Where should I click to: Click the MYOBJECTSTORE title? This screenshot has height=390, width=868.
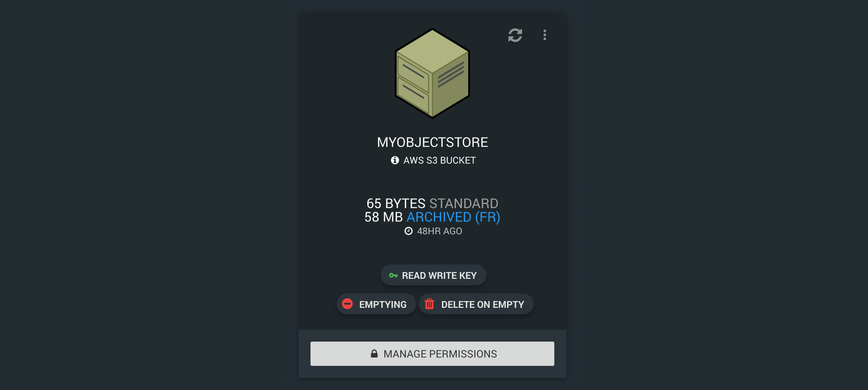(432, 142)
